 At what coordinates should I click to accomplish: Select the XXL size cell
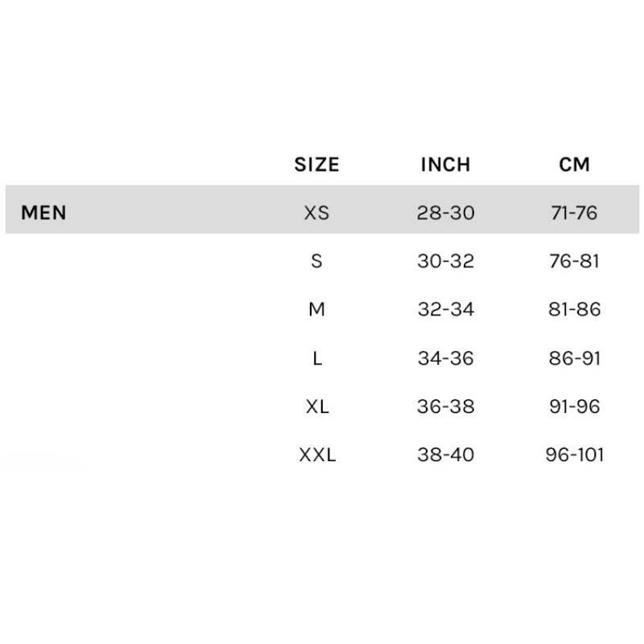(x=317, y=455)
